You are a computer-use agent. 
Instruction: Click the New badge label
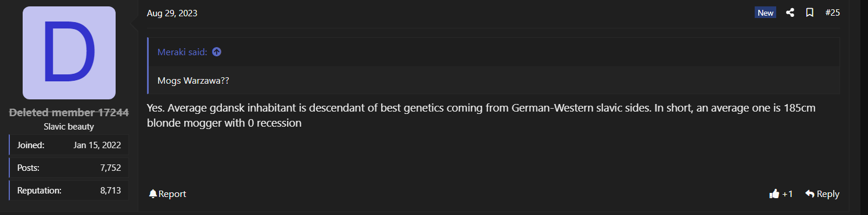766,13
